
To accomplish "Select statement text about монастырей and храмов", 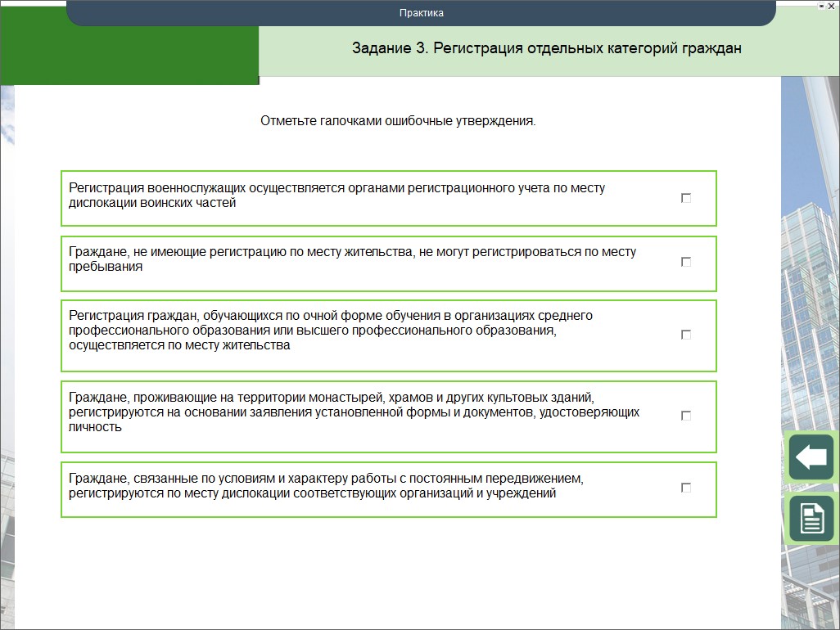I will pyautogui.click(x=354, y=412).
